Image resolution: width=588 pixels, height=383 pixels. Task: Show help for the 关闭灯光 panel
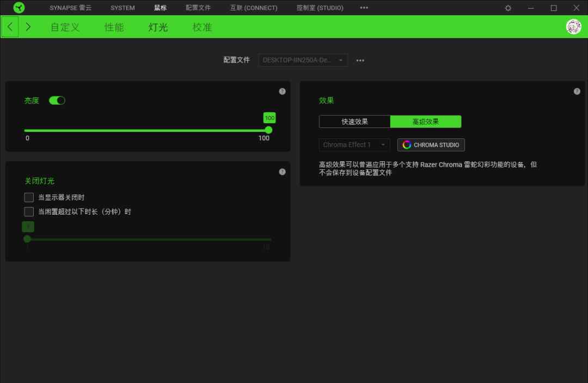pyautogui.click(x=282, y=172)
